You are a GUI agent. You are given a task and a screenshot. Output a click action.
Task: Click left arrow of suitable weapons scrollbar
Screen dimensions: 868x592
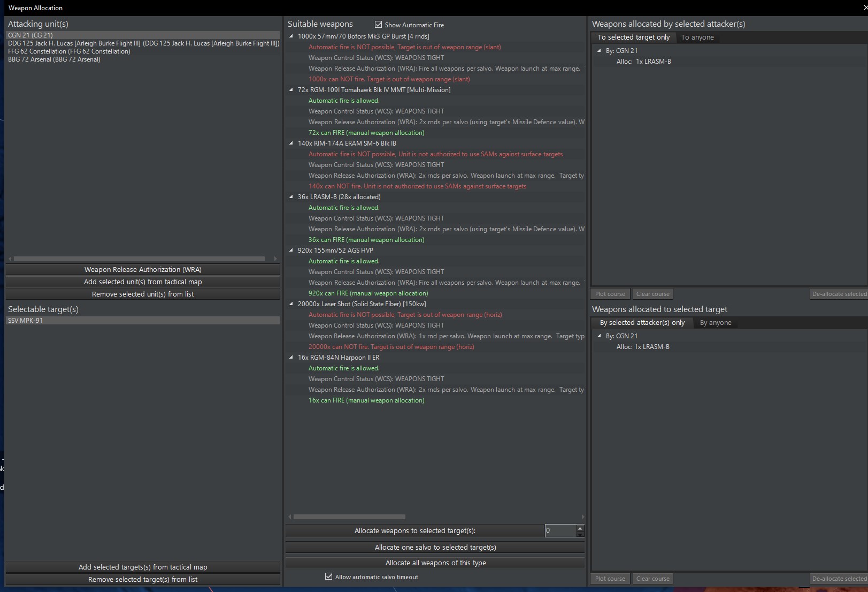point(290,517)
